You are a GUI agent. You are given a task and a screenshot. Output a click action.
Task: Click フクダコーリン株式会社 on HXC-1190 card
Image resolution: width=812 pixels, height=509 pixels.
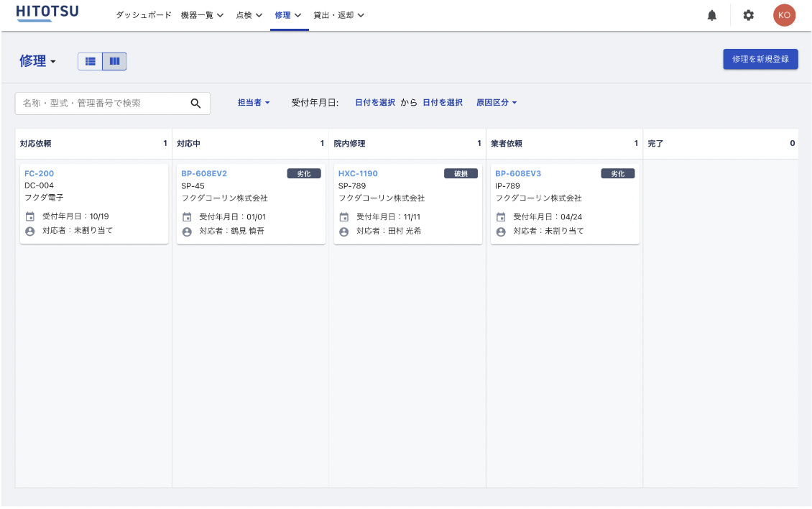[x=382, y=198]
